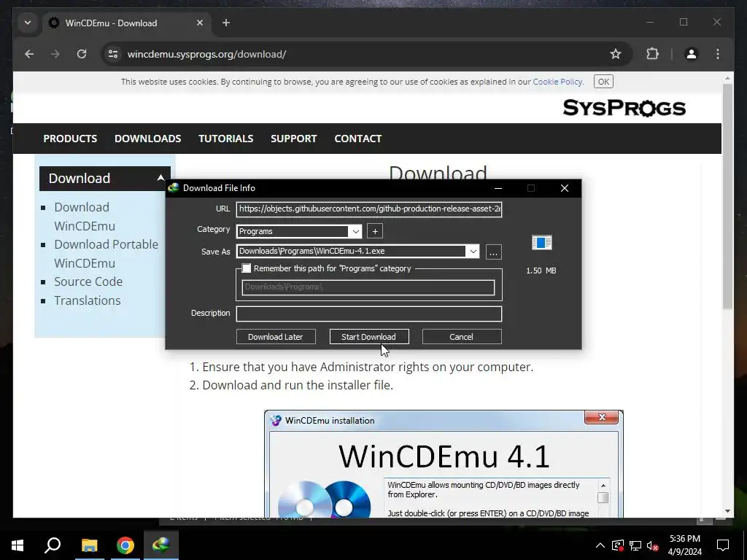View site information icon in address bar
The image size is (747, 560).
113,54
